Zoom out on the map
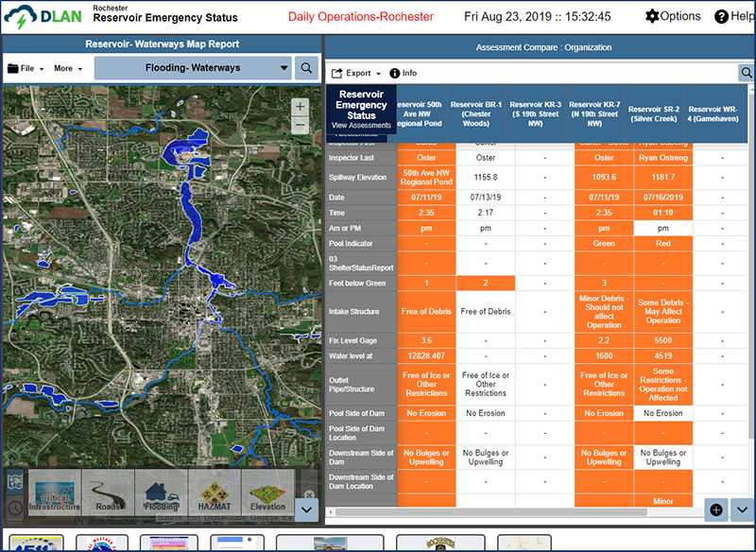Image resolution: width=756 pixels, height=552 pixels. point(300,126)
